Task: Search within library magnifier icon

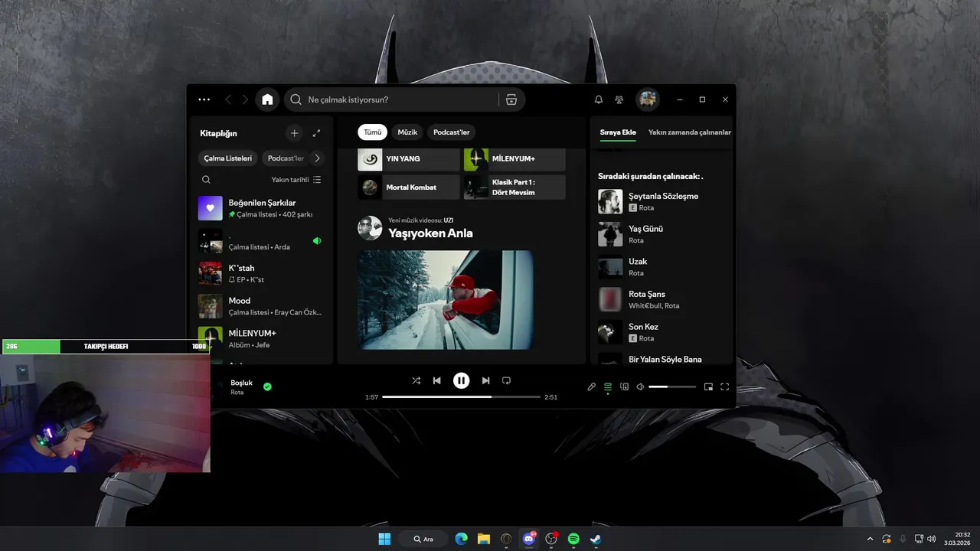Action: pos(206,180)
